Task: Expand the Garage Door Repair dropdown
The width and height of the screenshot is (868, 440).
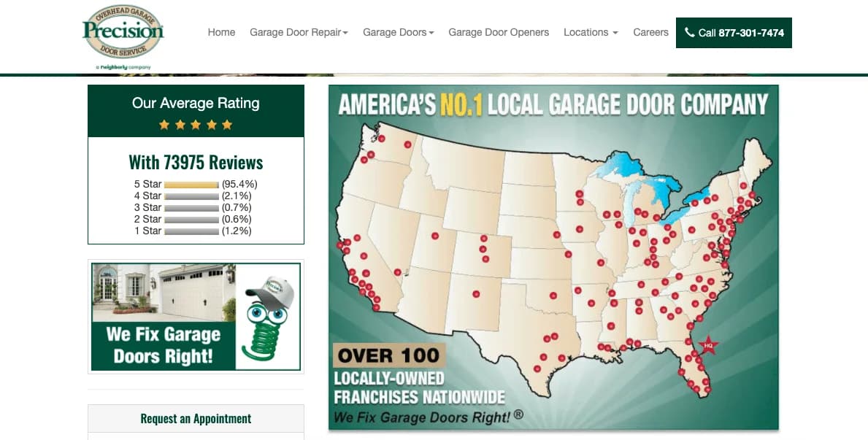Action: click(x=299, y=33)
